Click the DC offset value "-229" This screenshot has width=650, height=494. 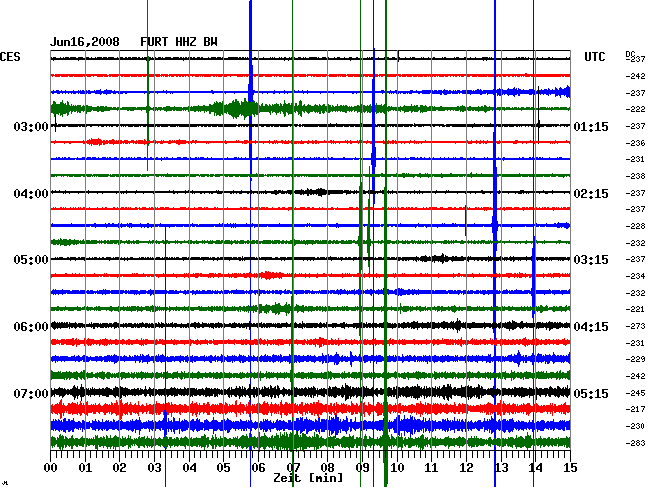point(635,359)
